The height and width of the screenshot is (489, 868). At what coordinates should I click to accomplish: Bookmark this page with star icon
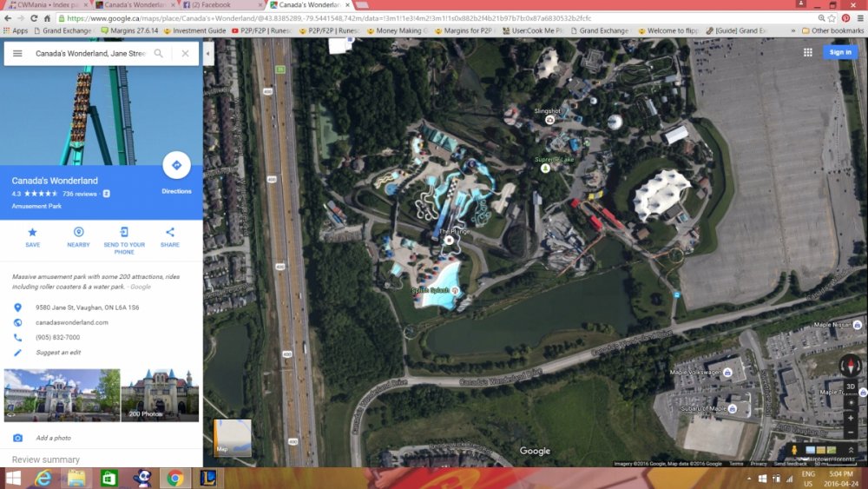pos(832,18)
